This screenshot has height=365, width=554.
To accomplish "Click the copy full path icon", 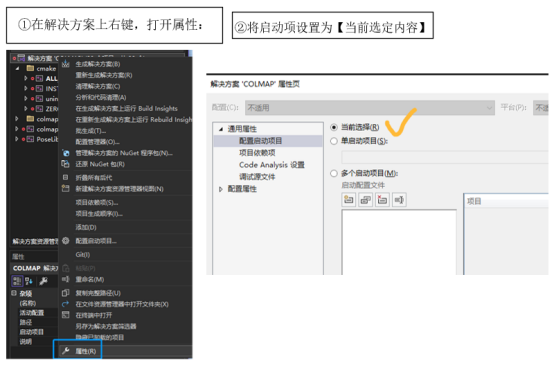I will tap(66, 293).
